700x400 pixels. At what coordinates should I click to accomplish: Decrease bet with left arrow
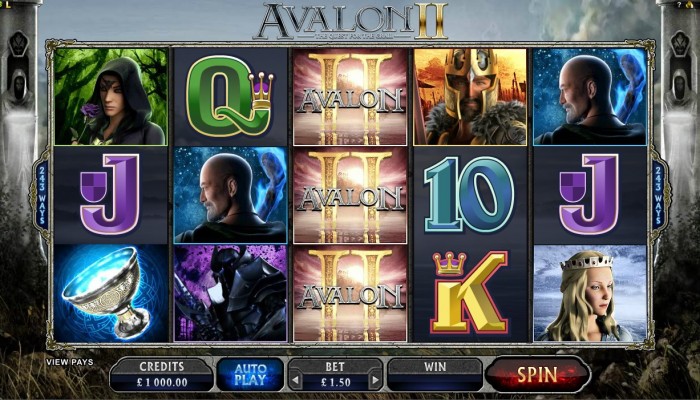coord(296,381)
